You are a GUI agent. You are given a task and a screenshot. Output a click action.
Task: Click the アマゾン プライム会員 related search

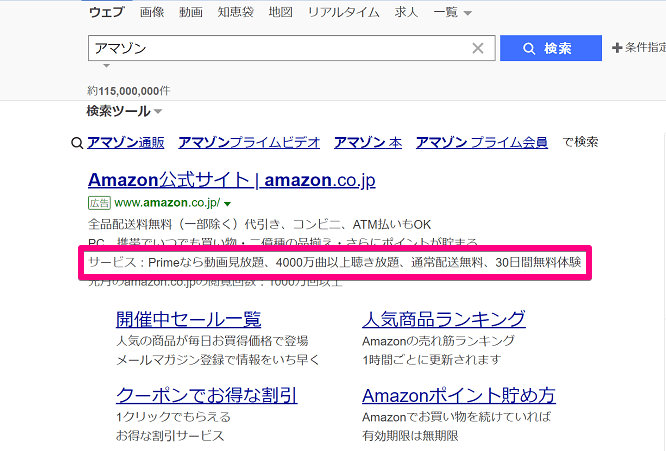pyautogui.click(x=482, y=143)
